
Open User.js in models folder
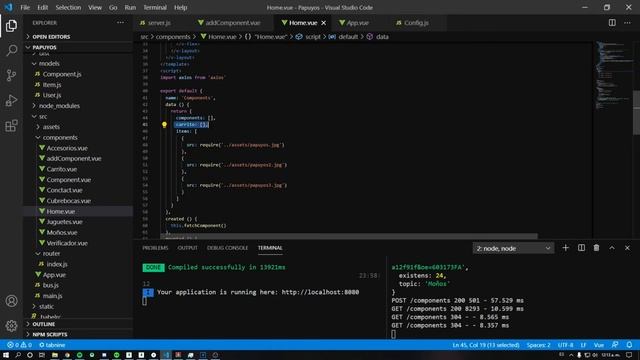52,95
